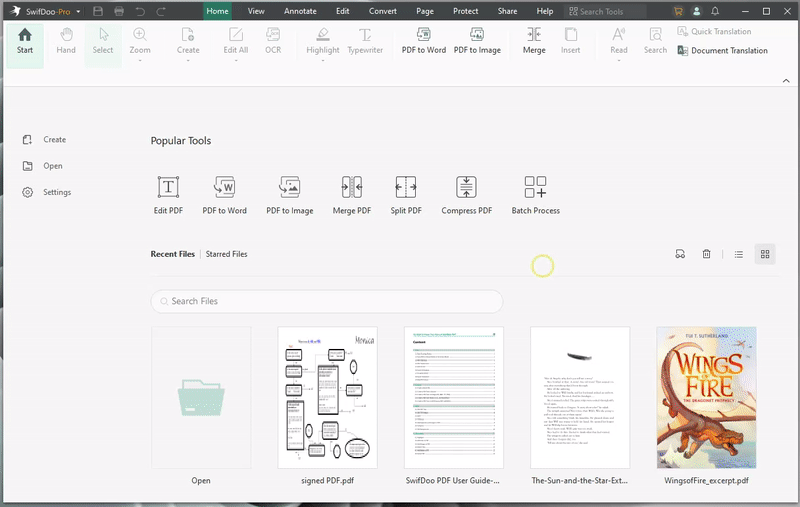Choose the Highlight tool
Viewport: 800px width, 507px height.
[x=322, y=41]
